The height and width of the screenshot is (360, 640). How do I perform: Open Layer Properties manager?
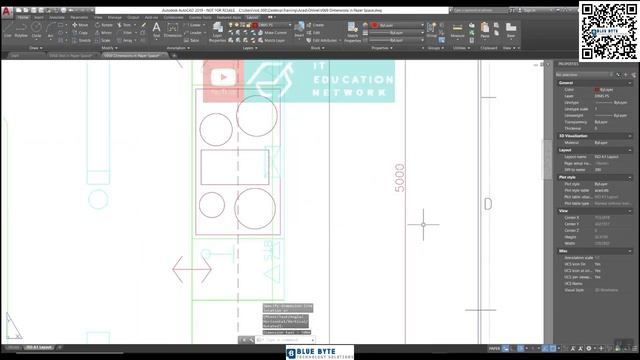tap(218, 33)
